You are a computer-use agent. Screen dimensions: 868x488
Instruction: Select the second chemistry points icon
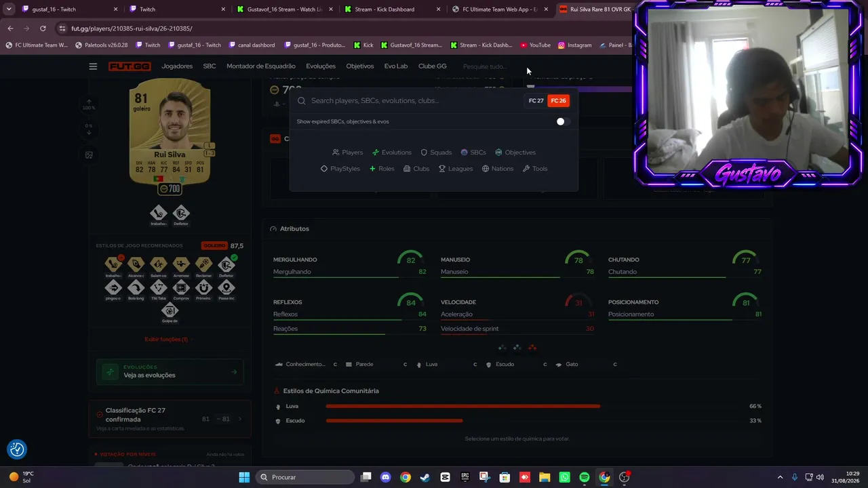[x=517, y=348]
